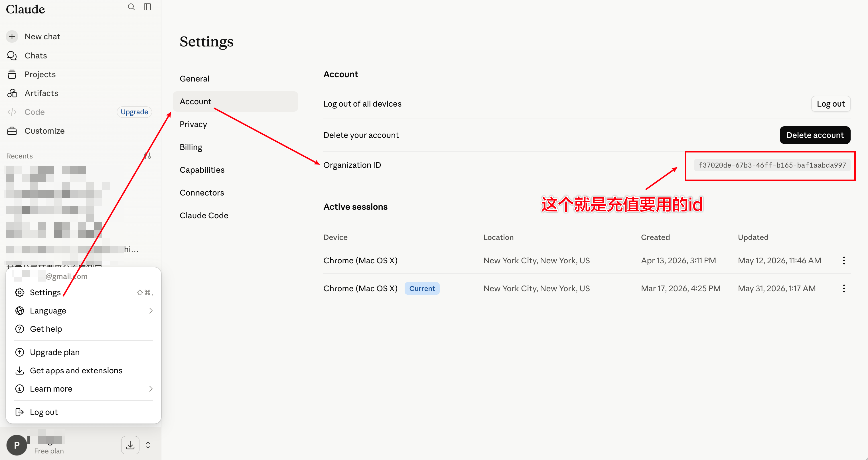868x460 pixels.
Task: Open Artifacts from the sidebar
Action: tap(41, 93)
